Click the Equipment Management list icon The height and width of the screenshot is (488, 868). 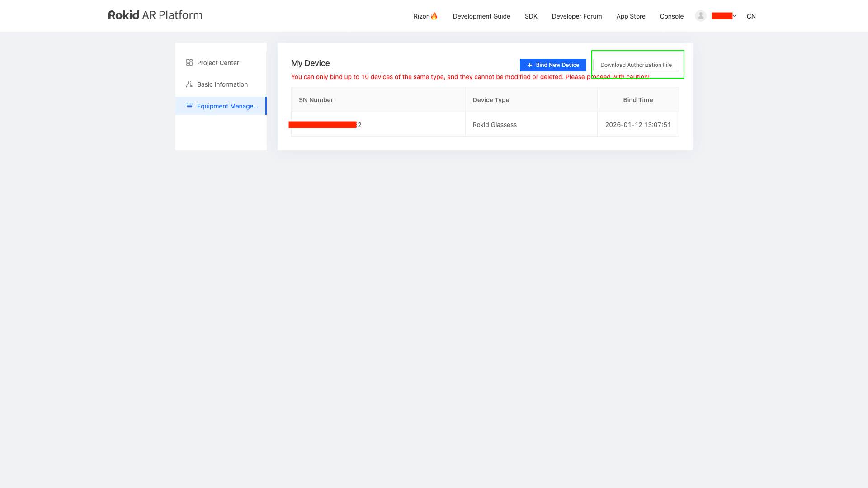(189, 106)
